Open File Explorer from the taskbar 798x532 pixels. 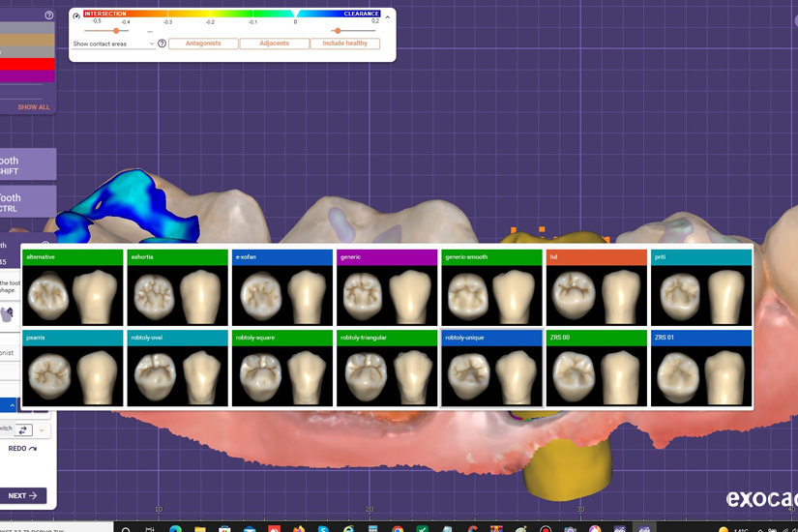(199, 529)
